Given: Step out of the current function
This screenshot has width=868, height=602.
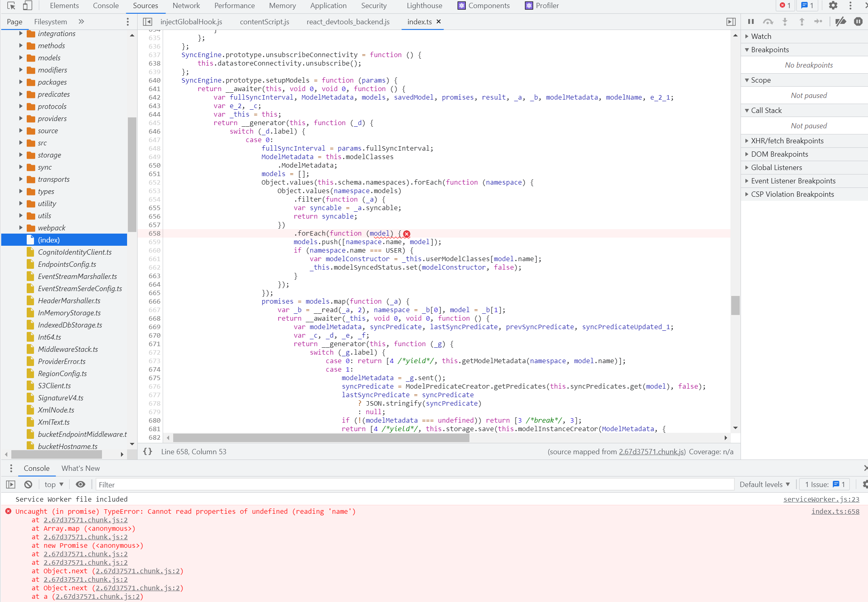Looking at the screenshot, I should [x=802, y=21].
